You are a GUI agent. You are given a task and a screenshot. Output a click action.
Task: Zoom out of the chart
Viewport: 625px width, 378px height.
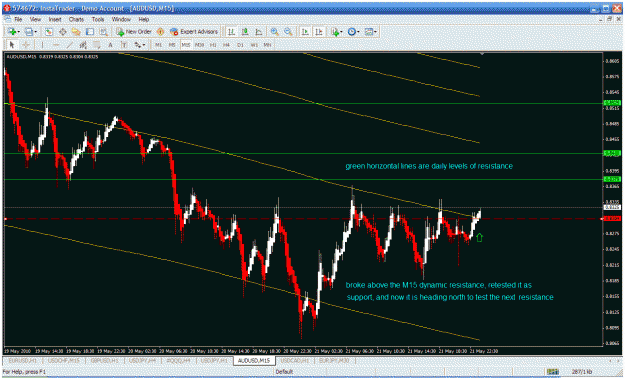pos(288,32)
